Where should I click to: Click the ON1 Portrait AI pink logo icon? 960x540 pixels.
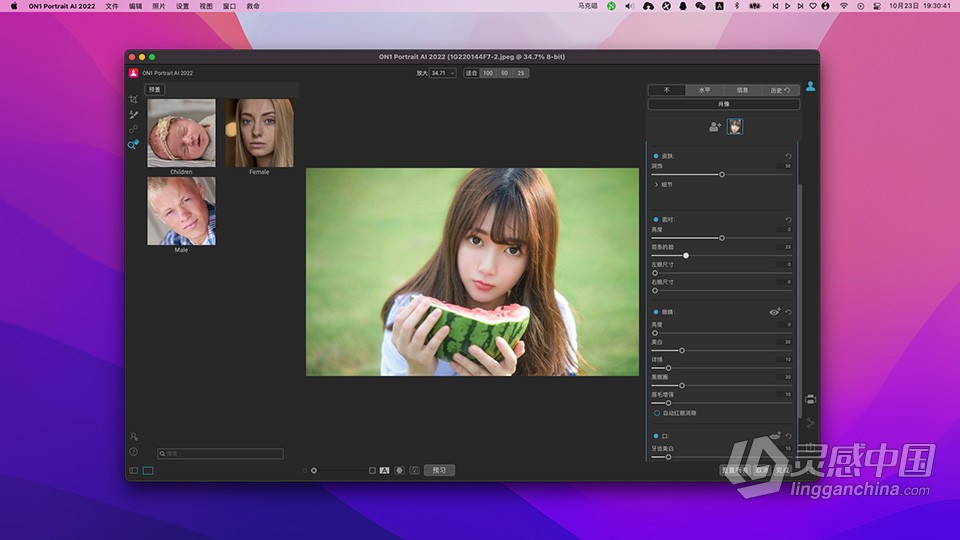coord(133,73)
